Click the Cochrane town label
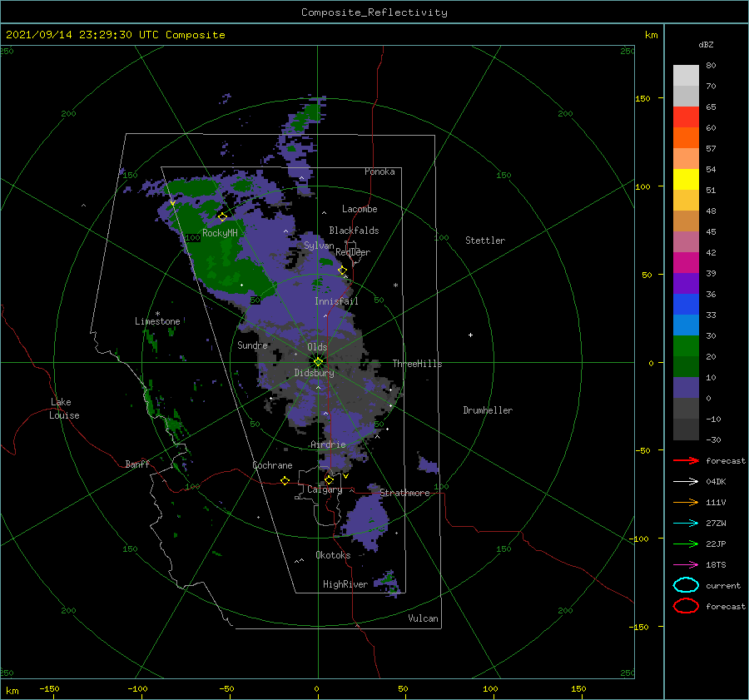The image size is (749, 700). pyautogui.click(x=272, y=465)
